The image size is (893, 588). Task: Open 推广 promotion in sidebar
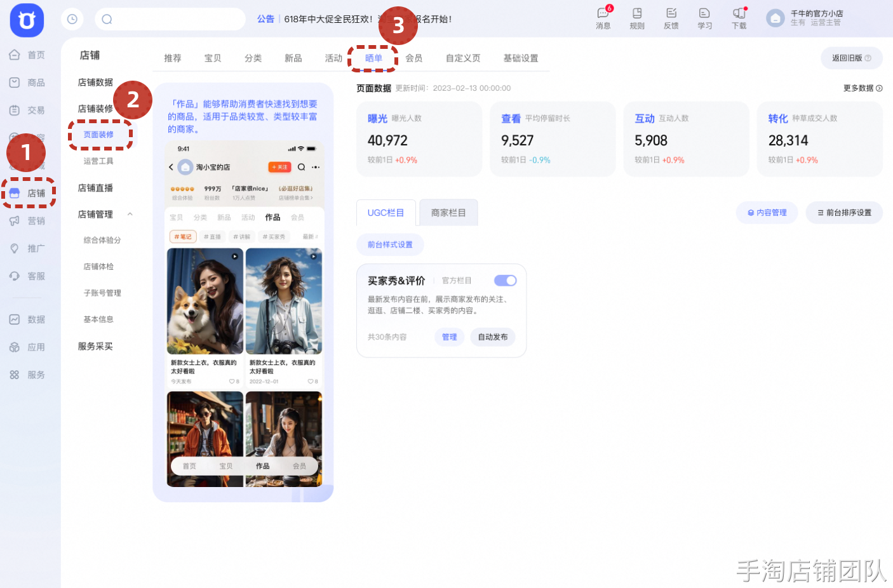(x=27, y=248)
